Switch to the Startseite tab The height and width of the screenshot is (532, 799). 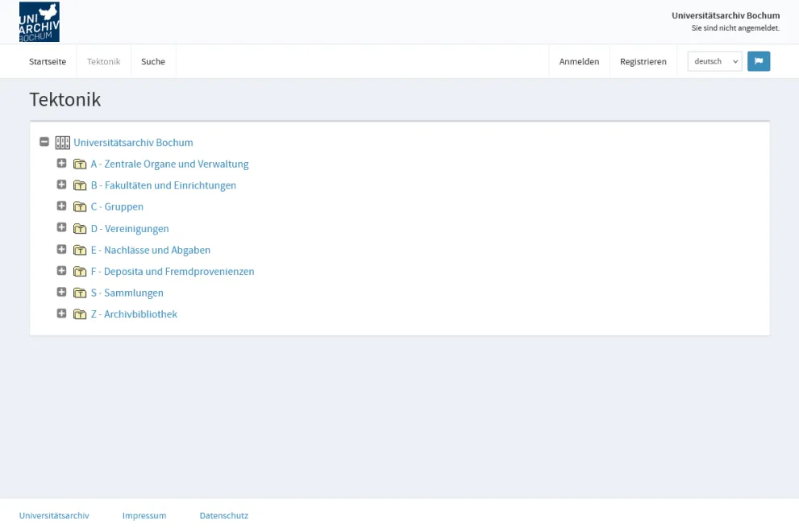(48, 60)
